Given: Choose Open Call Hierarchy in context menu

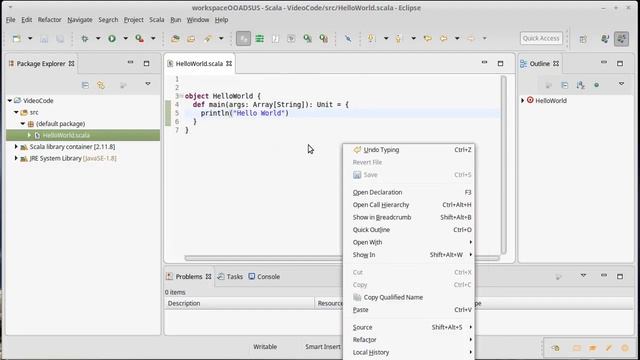Looking at the screenshot, I should [409, 205].
